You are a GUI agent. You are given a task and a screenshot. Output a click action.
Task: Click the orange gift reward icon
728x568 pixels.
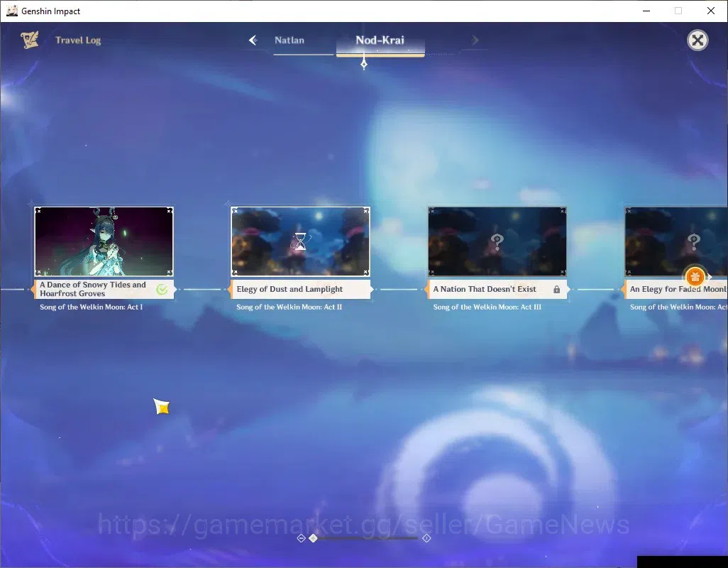coord(695,278)
